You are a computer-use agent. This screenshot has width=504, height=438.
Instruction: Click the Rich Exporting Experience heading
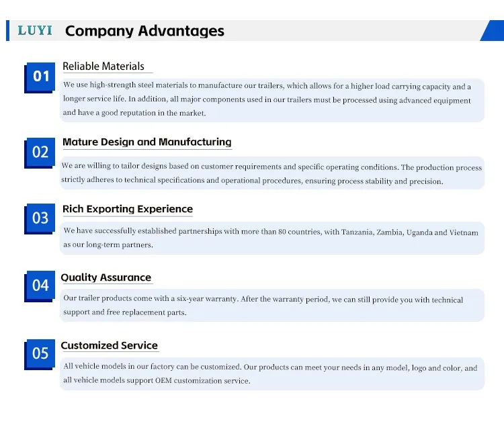pos(128,209)
